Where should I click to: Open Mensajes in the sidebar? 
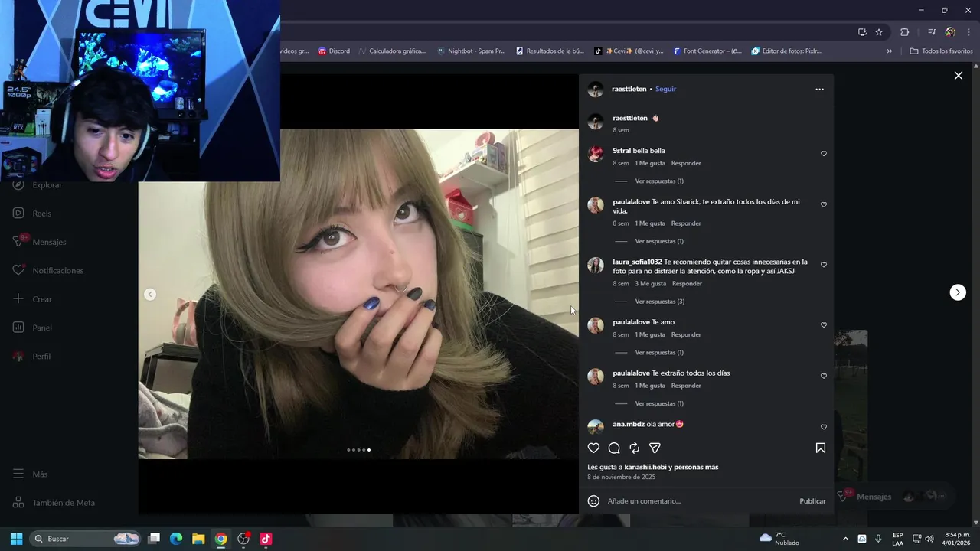(40, 242)
